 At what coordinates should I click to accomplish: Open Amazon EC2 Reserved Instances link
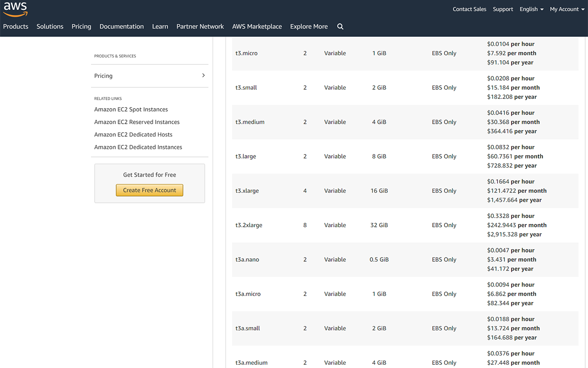click(137, 121)
